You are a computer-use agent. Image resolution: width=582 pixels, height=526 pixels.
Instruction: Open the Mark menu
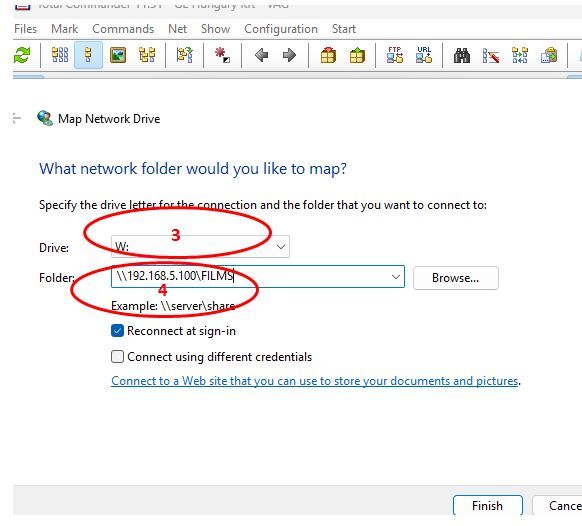click(65, 29)
